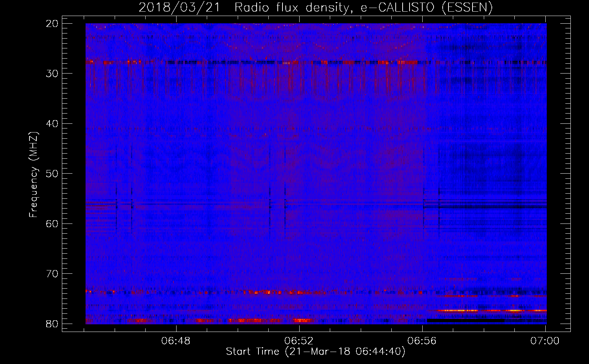The height and width of the screenshot is (364, 589).
Task: Select the 40 MHz frequency tick label
Action: (52, 124)
